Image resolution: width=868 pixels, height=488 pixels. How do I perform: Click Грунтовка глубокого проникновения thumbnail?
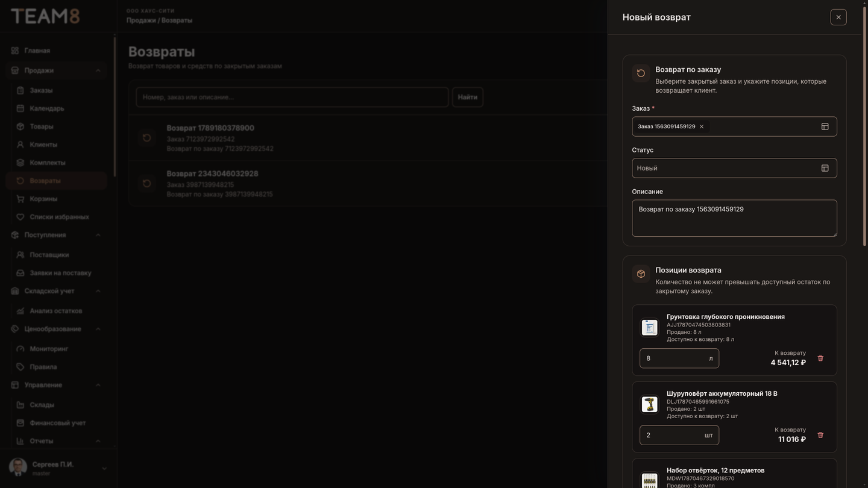click(x=649, y=327)
